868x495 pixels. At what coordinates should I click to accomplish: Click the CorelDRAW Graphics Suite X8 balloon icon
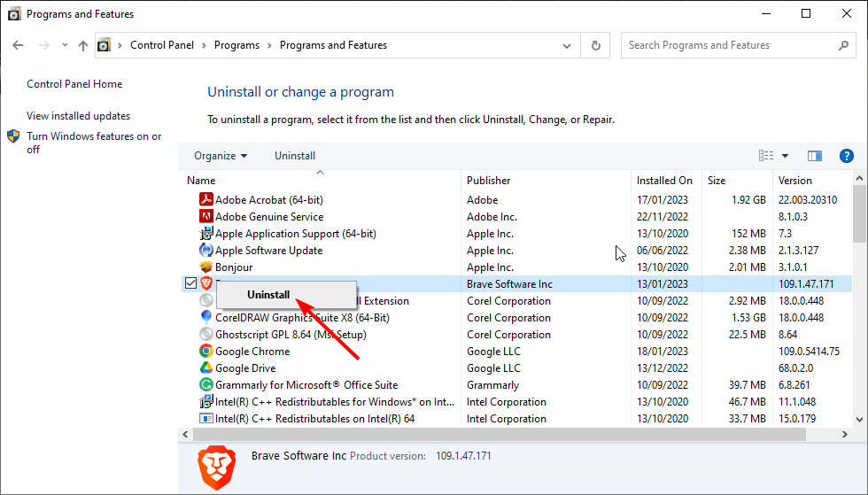(x=205, y=317)
